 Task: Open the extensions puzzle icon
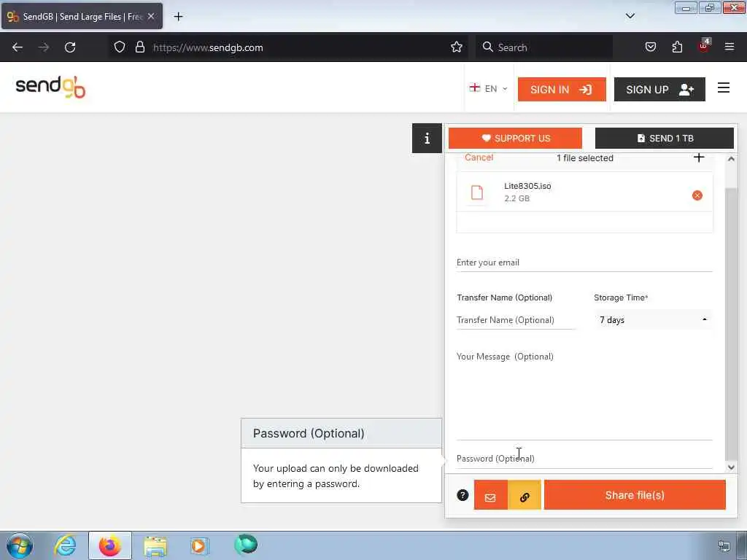(677, 47)
